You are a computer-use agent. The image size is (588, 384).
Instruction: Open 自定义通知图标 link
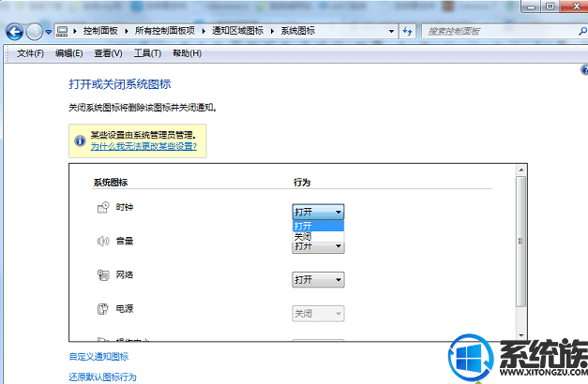pyautogui.click(x=98, y=356)
